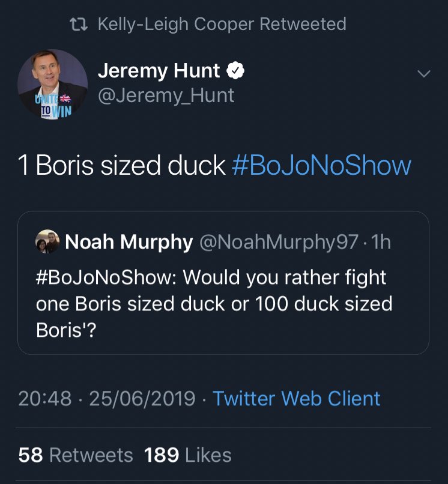Click the Jeremy Hunt display name
Screen dimensions: 448x484
tap(159, 71)
